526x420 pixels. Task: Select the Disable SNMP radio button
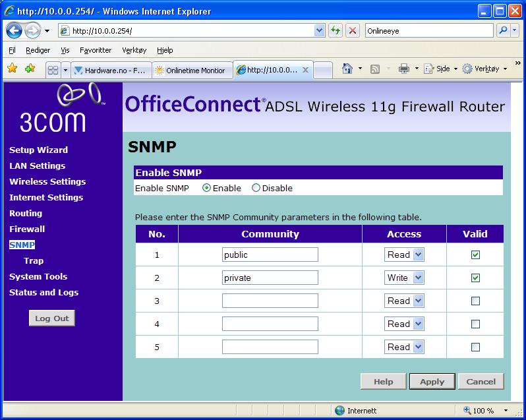[x=256, y=188]
